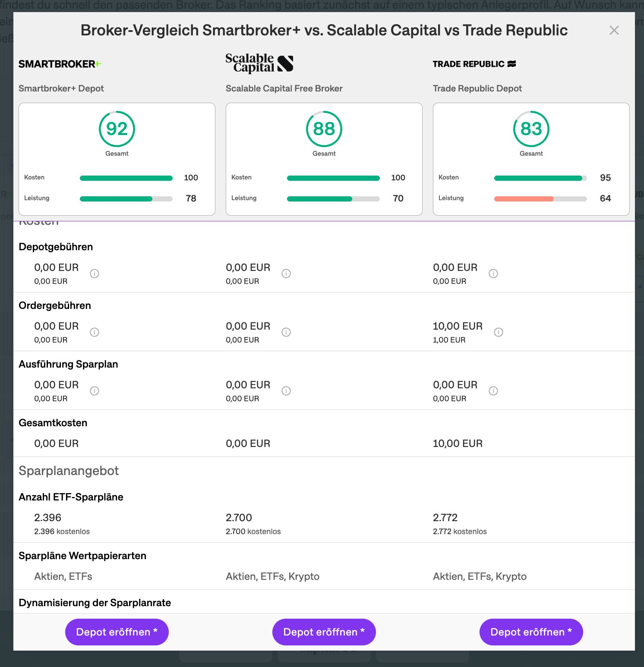Show info for Scalable Capital Ordergebühren
Image resolution: width=644 pixels, height=667 pixels.
(x=286, y=332)
